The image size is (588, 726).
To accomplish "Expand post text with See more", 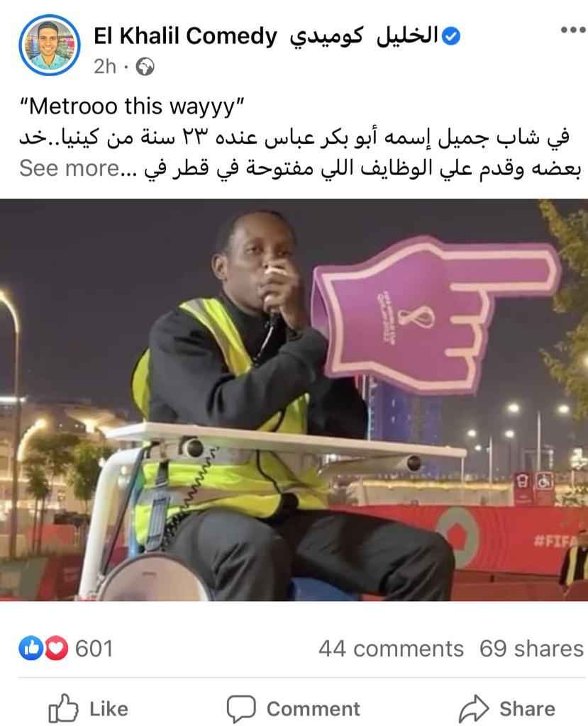I will click(70, 168).
